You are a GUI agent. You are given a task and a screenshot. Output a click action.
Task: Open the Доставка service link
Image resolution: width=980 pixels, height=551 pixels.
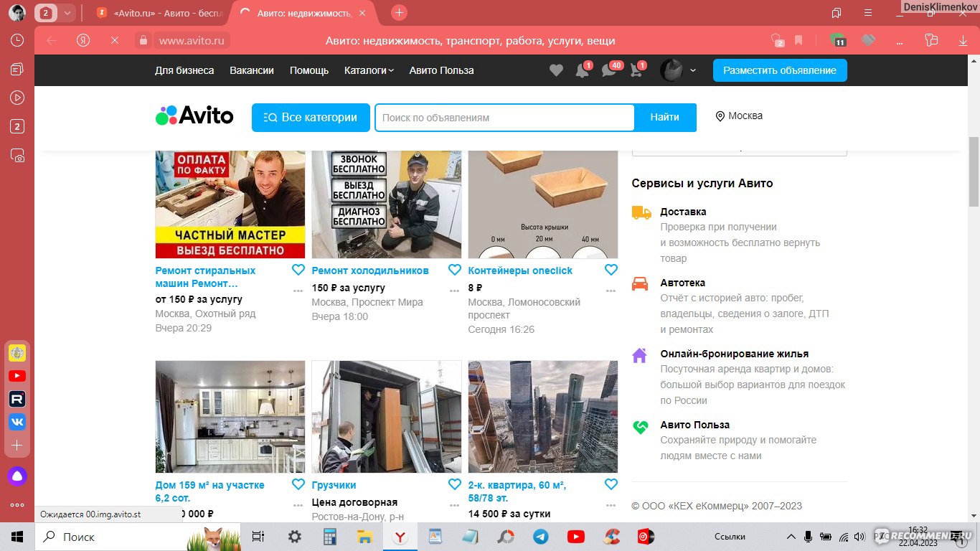click(x=683, y=212)
